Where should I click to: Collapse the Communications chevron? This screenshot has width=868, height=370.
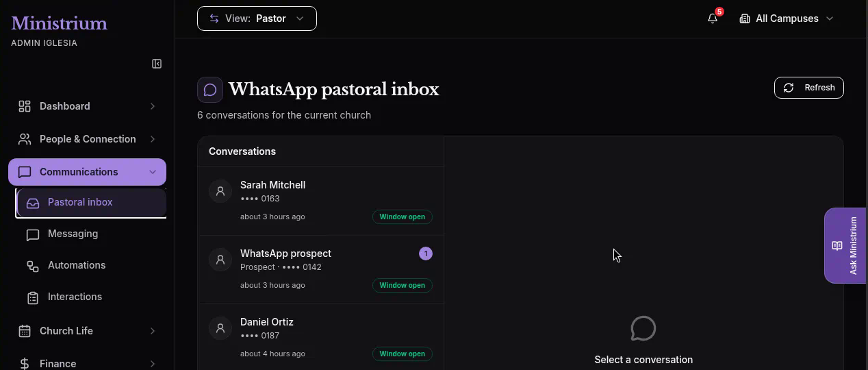pos(153,172)
